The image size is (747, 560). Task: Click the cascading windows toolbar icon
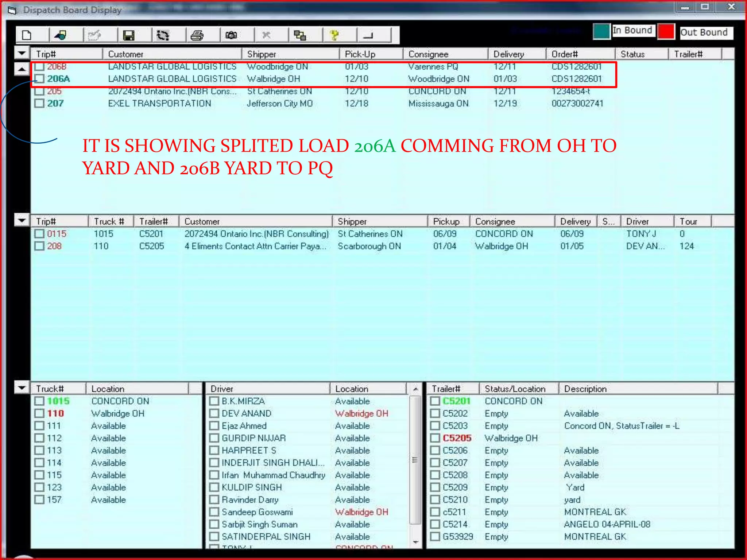(300, 35)
